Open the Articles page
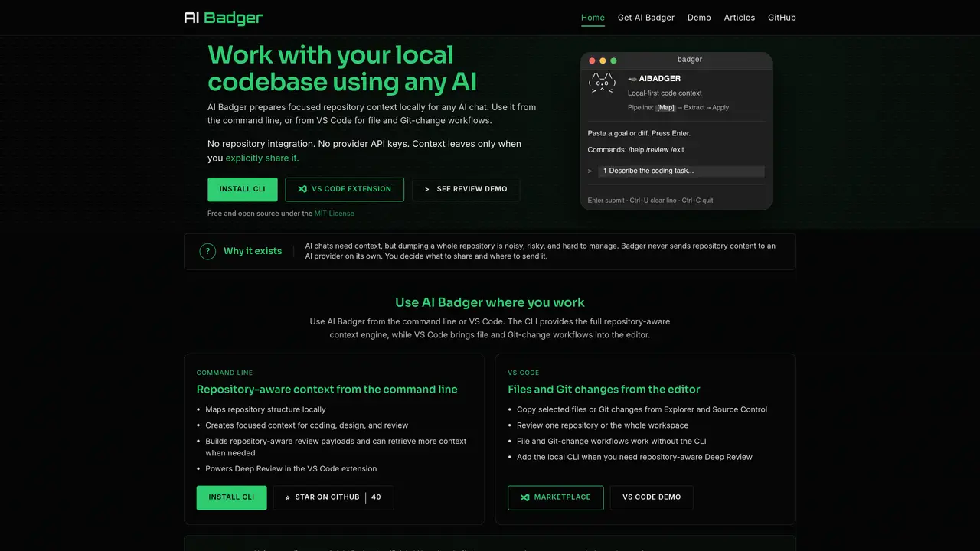This screenshot has width=980, height=551. [x=740, y=18]
